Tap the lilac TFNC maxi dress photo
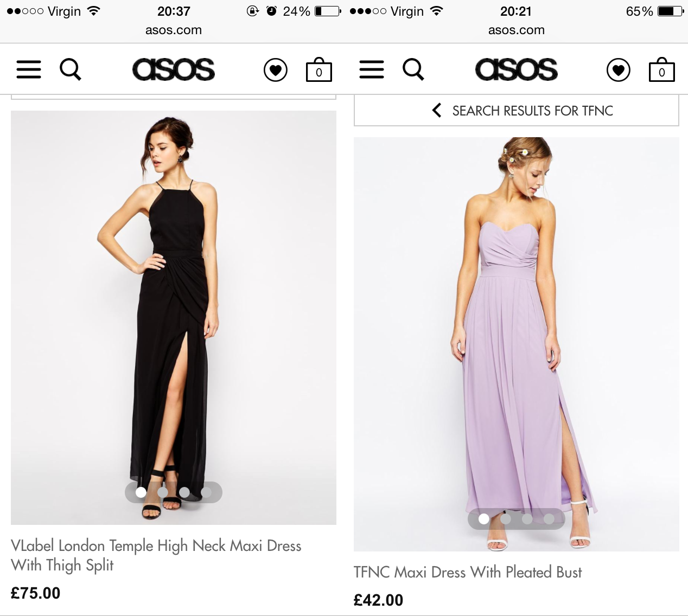The height and width of the screenshot is (616, 688). point(517,325)
